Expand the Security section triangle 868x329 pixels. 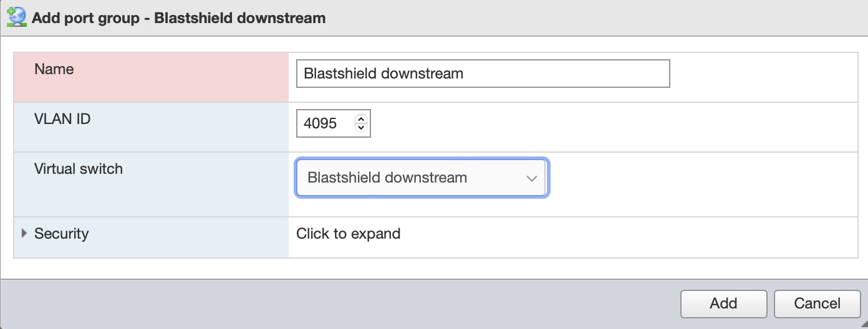point(24,234)
